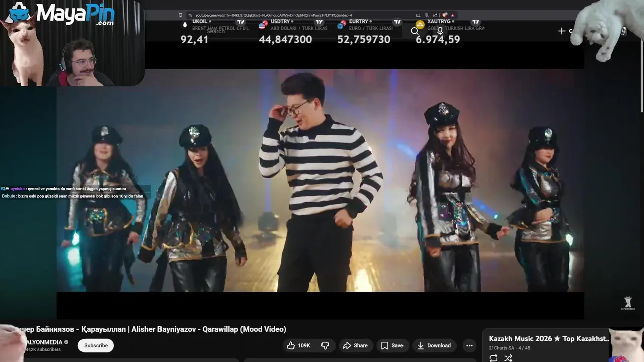The width and height of the screenshot is (644, 362).
Task: Click the XAUTRYG value 6.974,59
Action: [x=438, y=39]
